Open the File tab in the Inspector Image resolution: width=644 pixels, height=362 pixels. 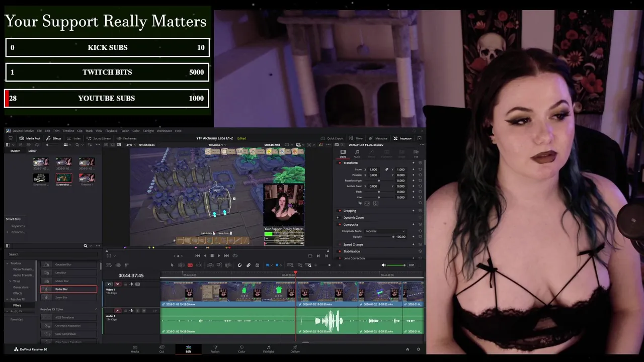coord(416,154)
